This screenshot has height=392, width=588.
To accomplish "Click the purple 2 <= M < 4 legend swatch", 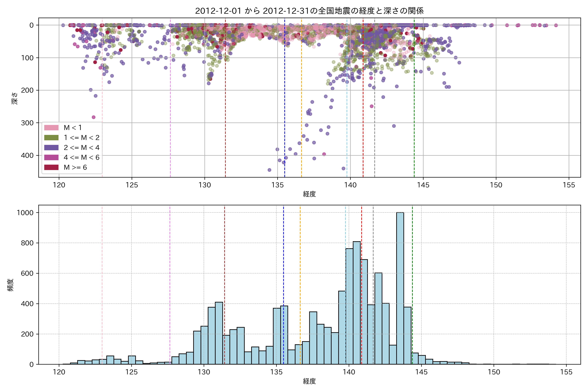I will click(x=51, y=148).
